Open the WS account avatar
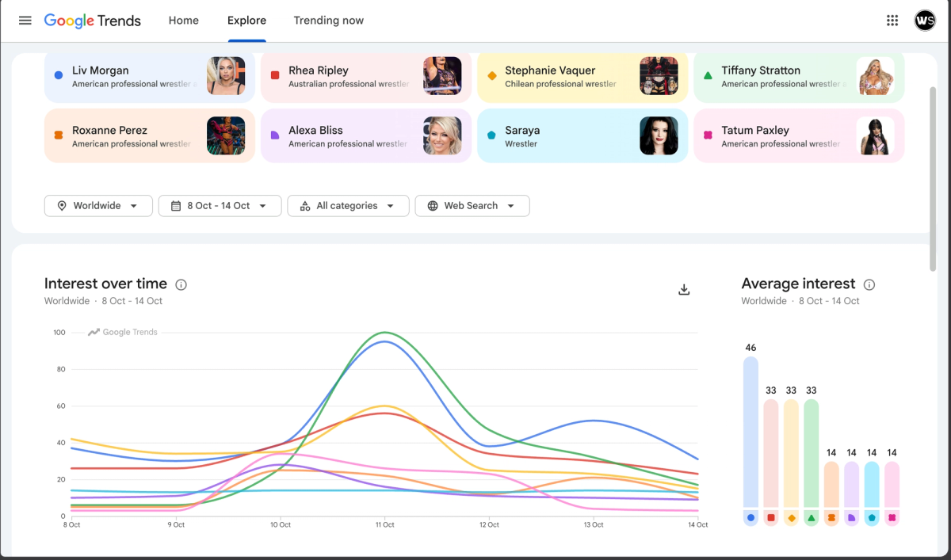951x560 pixels. point(925,21)
